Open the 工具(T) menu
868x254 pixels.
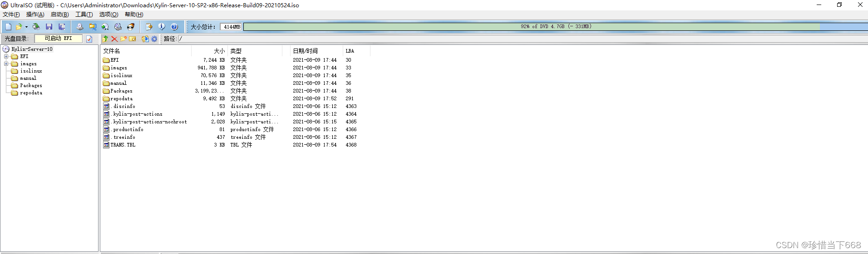coord(84,15)
